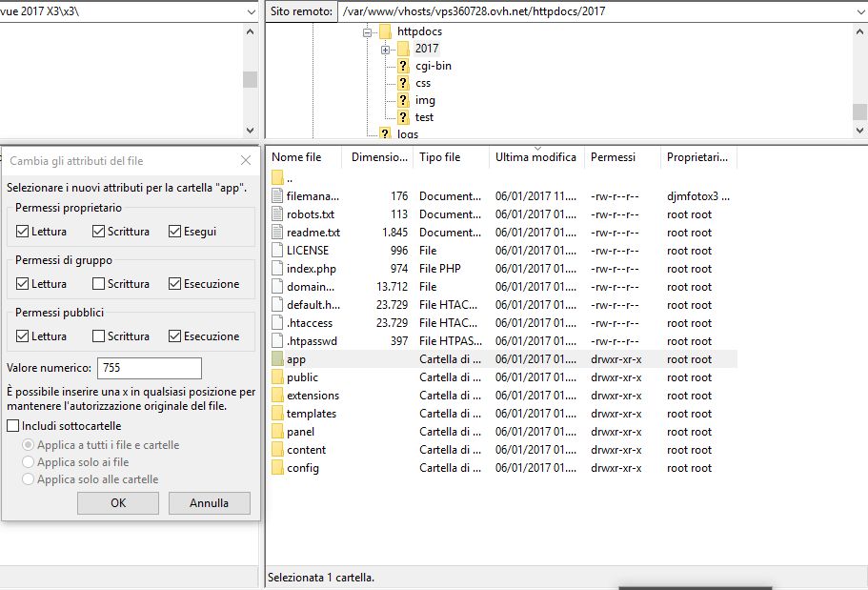868x590 pixels.
Task: Click the default.h... file icon
Action: 277,305
